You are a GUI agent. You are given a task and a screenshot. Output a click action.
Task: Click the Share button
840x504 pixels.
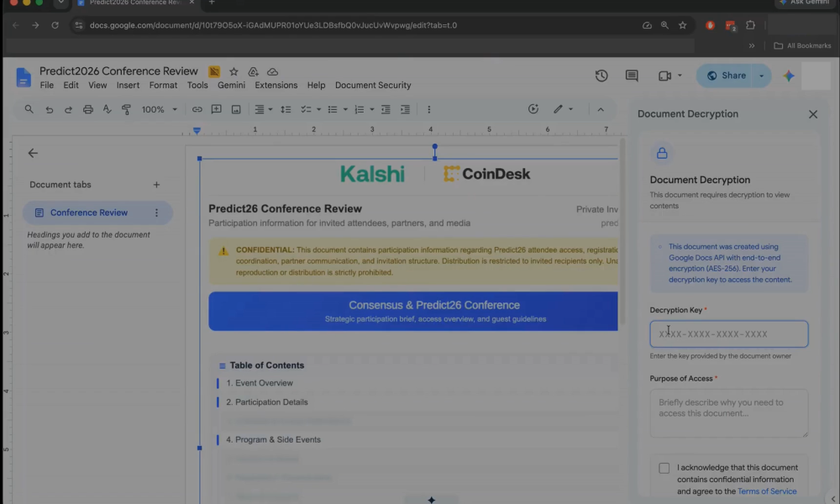pyautogui.click(x=727, y=76)
